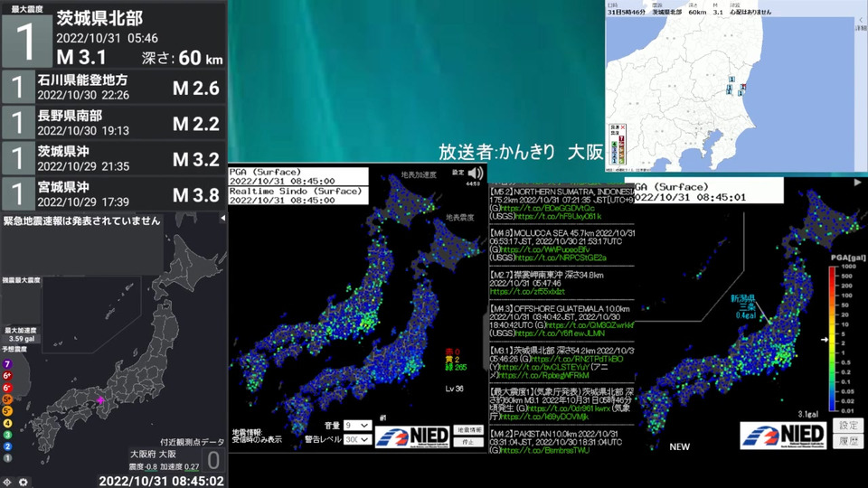Click the 緑 265 green count
Viewport: 868px width, 488px height.
(456, 367)
